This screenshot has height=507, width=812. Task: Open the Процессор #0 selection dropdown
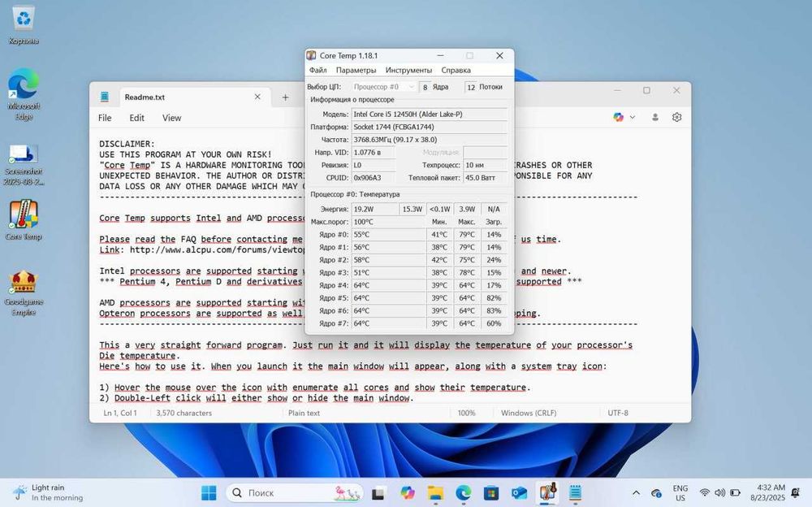(384, 87)
